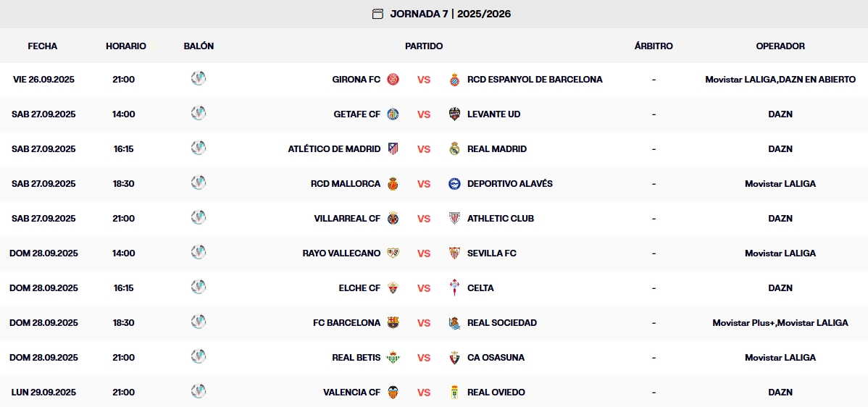Open the Real Sociedad team link
Viewport: 868px width, 407px height.
tap(502, 323)
